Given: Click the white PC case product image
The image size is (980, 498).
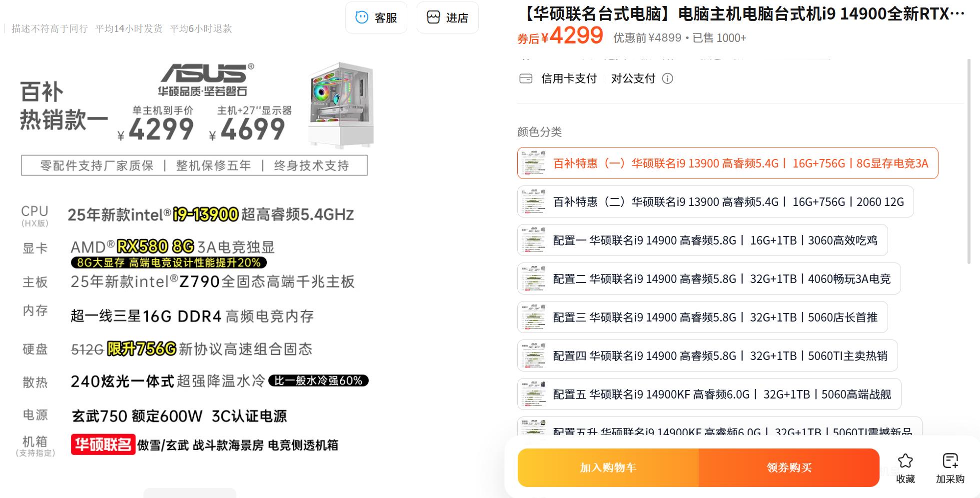Looking at the screenshot, I should click(341, 105).
